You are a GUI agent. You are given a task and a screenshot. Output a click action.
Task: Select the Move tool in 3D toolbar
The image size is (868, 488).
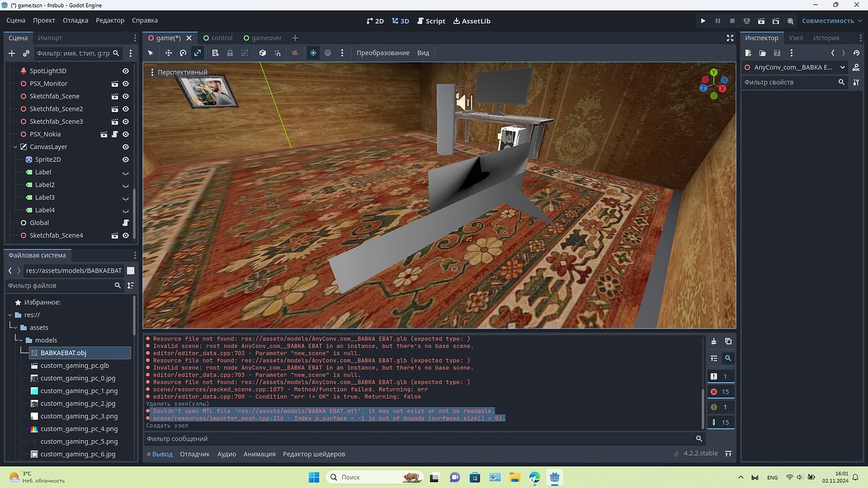pos(168,53)
